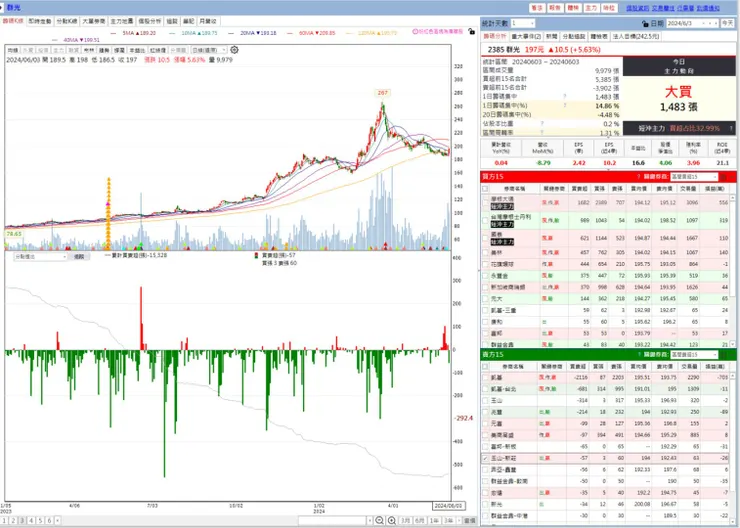This screenshot has height=528, width=740.
Task: Uncheck the 玉山-新莊 seller row
Action: 485,458
